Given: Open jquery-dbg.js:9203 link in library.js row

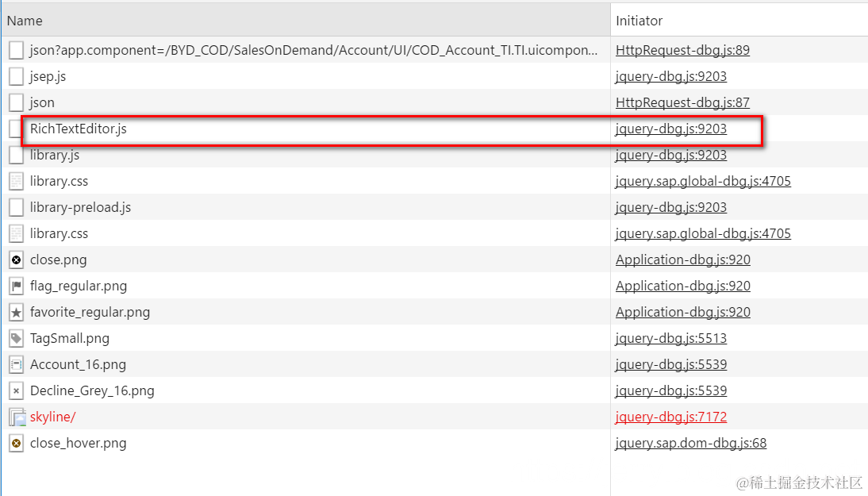Looking at the screenshot, I should 671,155.
